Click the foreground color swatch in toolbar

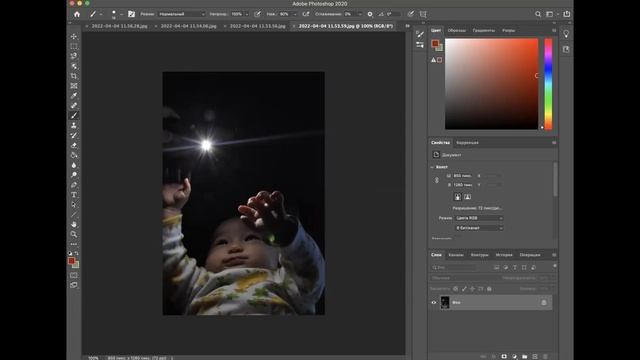71,261
